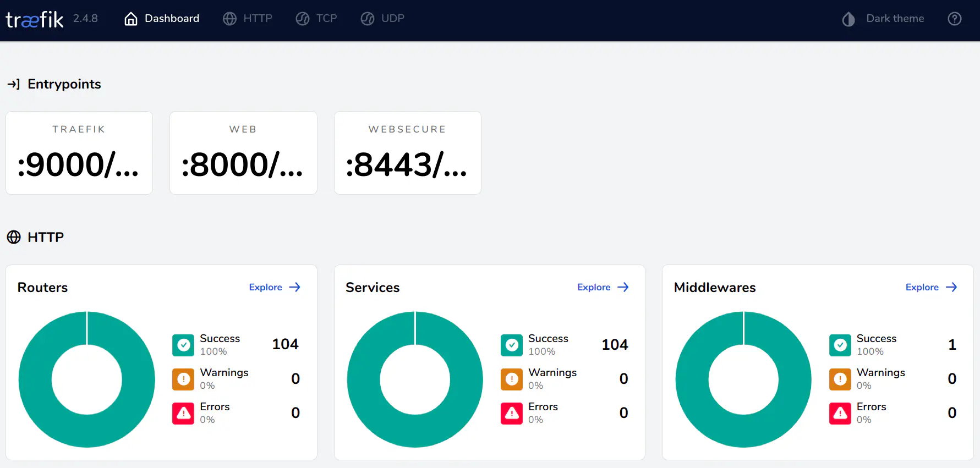Open the help question mark icon
Screen dimensions: 980x468
(955, 19)
